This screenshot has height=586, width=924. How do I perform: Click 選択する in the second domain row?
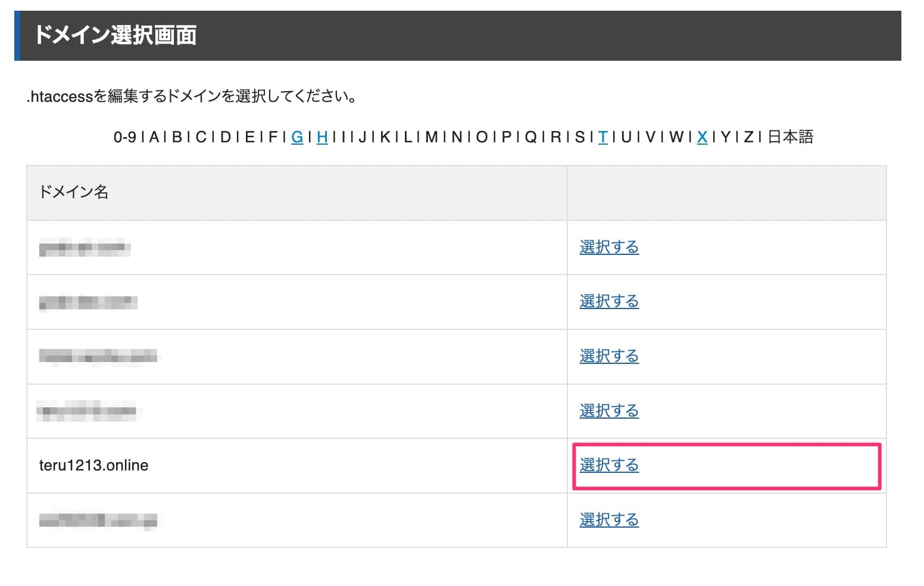(608, 301)
